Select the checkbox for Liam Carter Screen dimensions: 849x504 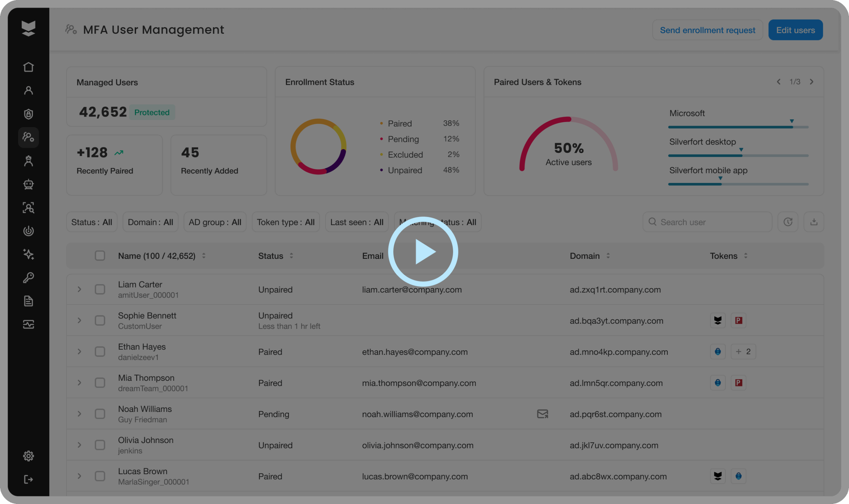pyautogui.click(x=100, y=289)
